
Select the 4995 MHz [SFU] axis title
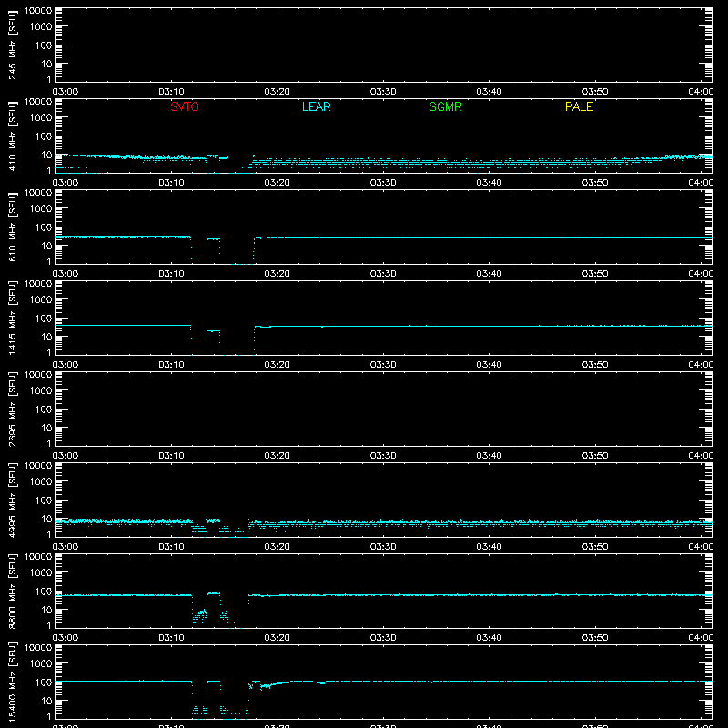click(x=12, y=500)
